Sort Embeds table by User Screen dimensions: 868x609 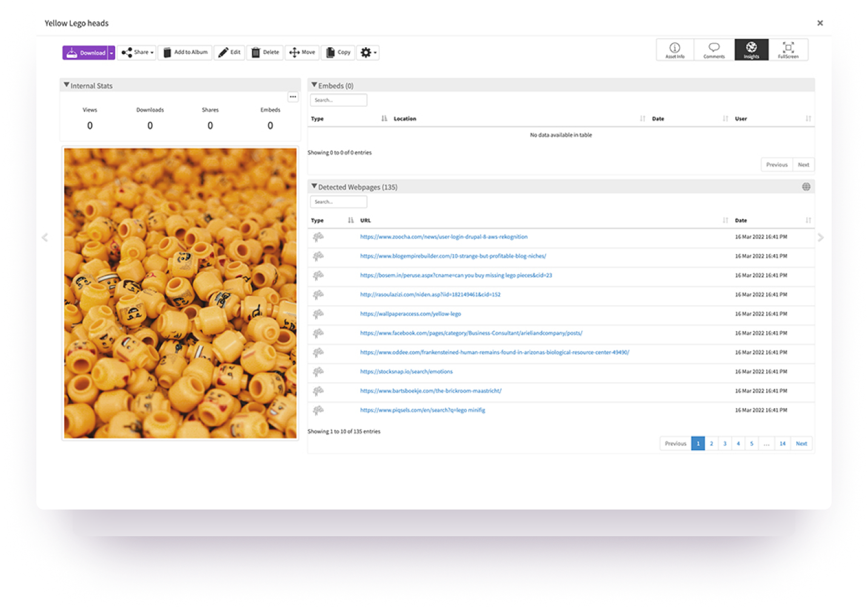[773, 119]
